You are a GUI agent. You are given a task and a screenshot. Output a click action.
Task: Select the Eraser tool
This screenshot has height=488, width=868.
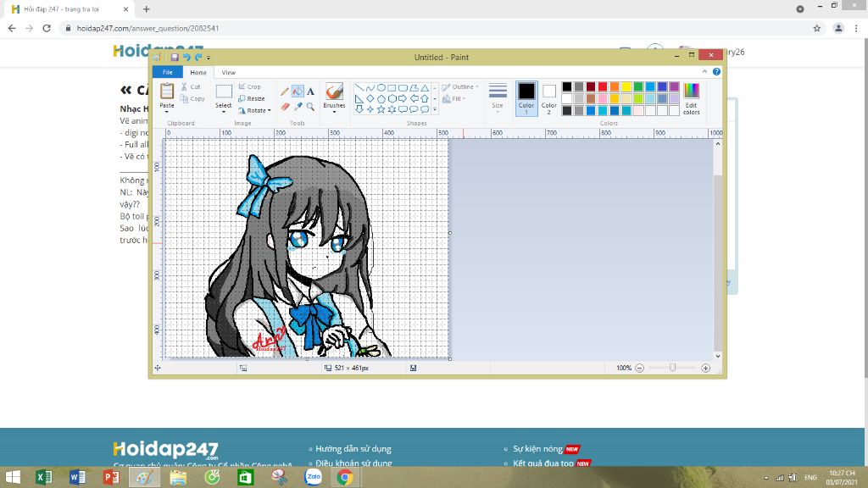coord(285,106)
